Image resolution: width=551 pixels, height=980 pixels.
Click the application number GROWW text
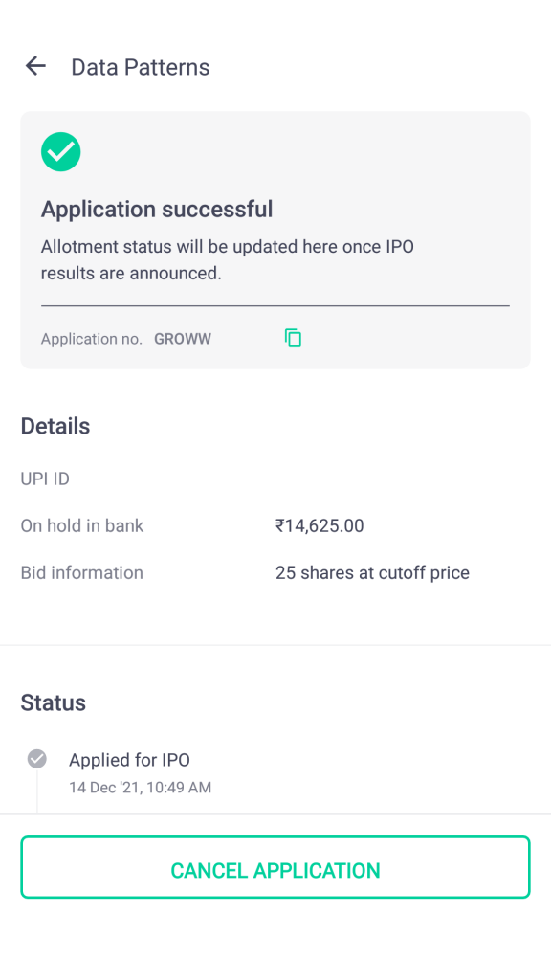[183, 338]
